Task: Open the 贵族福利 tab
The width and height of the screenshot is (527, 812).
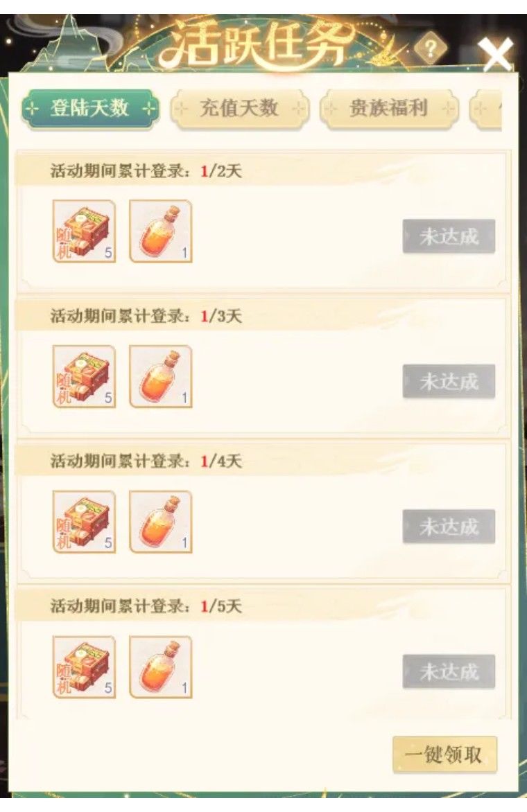Action: coord(388,108)
